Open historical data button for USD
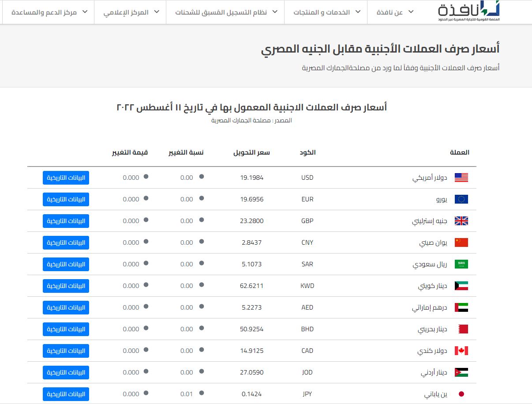532x405 pixels. tap(66, 178)
